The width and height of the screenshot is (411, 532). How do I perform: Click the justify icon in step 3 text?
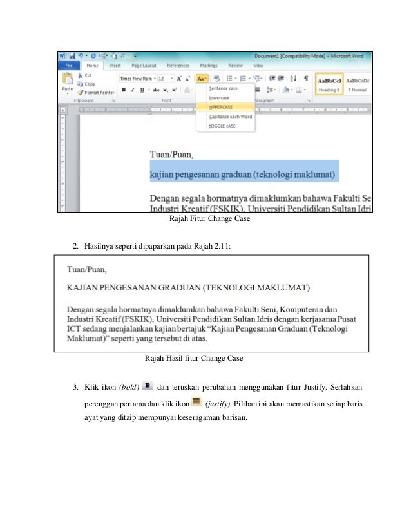pos(196,401)
